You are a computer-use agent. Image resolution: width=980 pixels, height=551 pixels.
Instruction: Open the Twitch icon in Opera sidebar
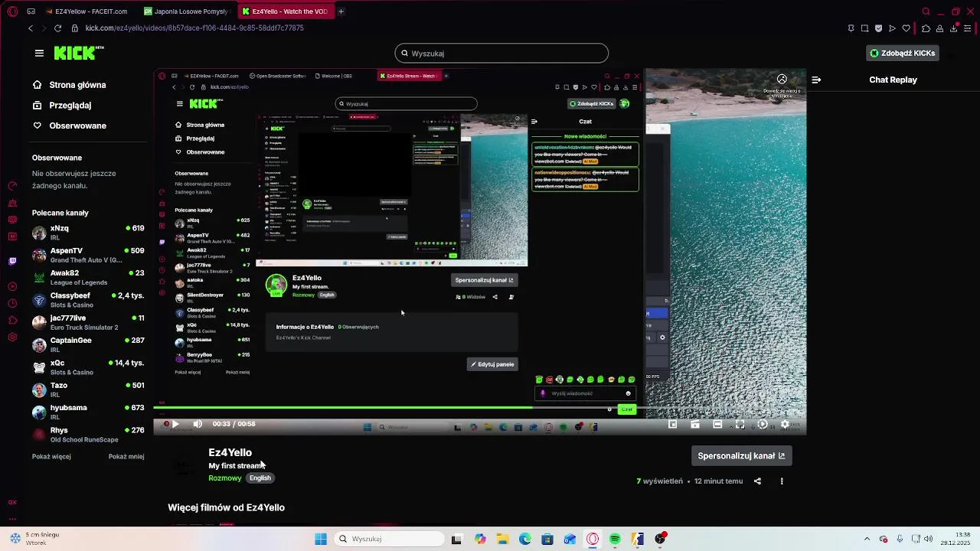pyautogui.click(x=12, y=261)
